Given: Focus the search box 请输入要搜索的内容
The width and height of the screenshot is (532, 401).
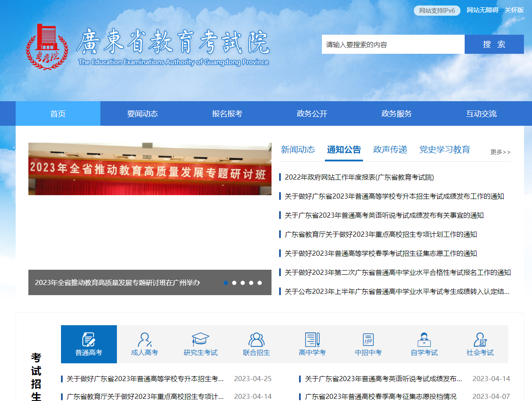Looking at the screenshot, I should [393, 44].
